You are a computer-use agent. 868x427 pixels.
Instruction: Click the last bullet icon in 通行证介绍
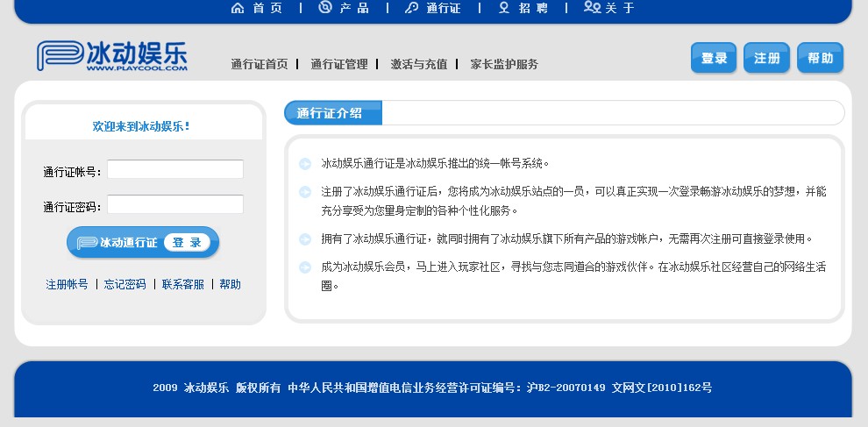pyautogui.click(x=305, y=267)
